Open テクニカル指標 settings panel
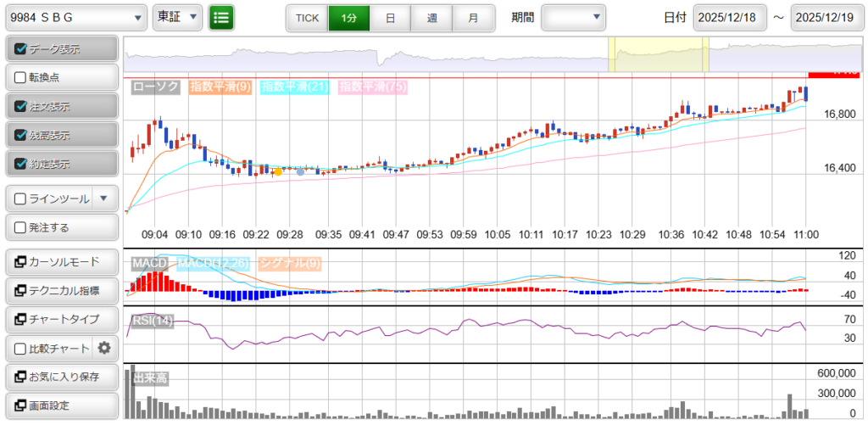Viewport: 868px width, 425px height. pyautogui.click(x=61, y=290)
